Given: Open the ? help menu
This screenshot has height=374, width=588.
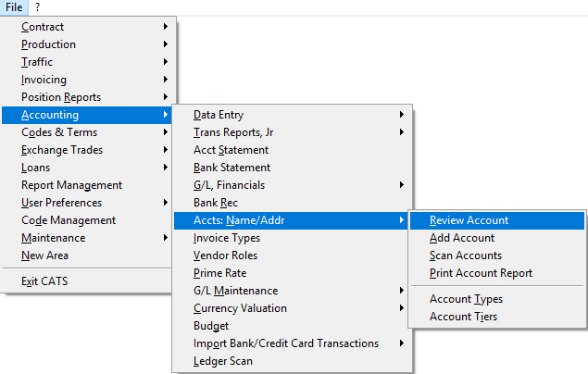Looking at the screenshot, I should pos(37,7).
